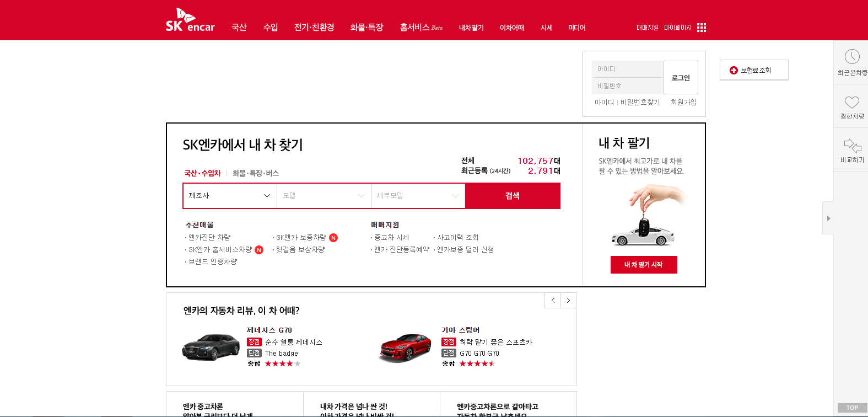Image resolution: width=868 pixels, height=417 pixels.
Task: Open 엔카보증 딜러 신청 link
Action: click(465, 249)
